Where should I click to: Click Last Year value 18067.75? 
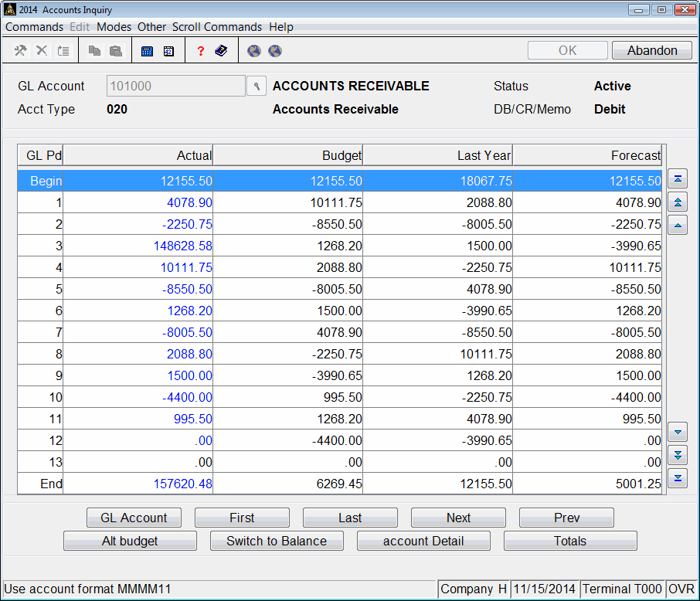486,181
